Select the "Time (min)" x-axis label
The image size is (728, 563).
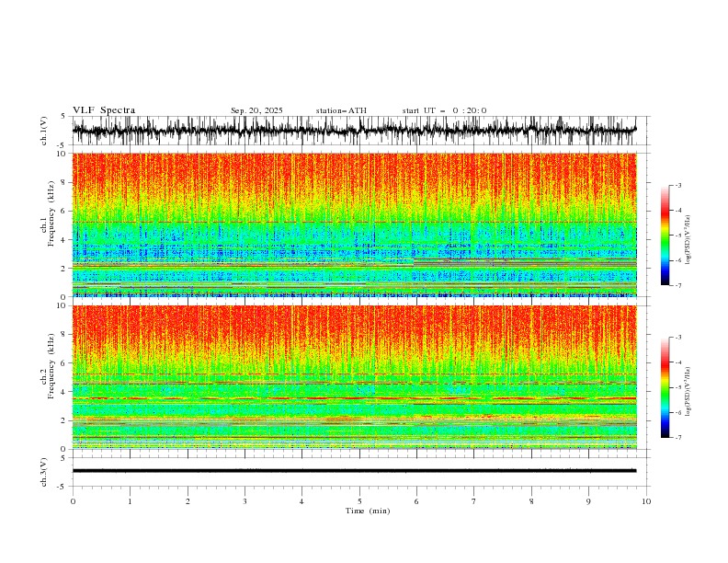click(368, 511)
